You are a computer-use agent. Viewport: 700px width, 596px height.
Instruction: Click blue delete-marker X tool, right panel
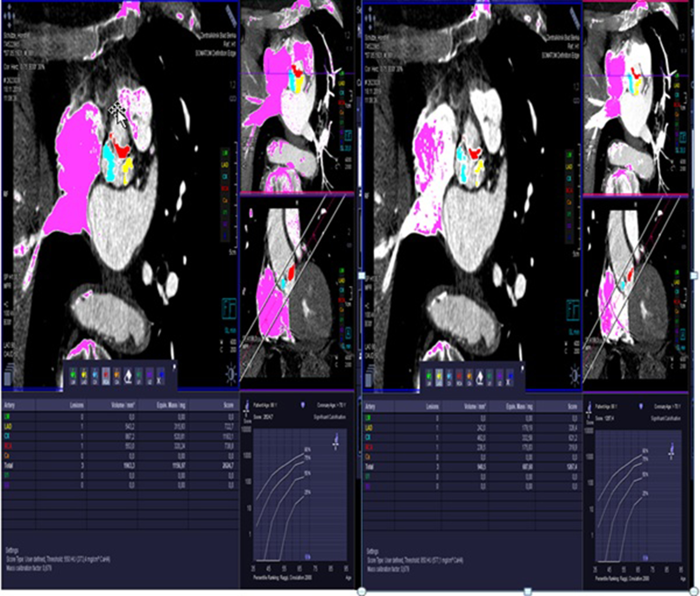(x=510, y=377)
